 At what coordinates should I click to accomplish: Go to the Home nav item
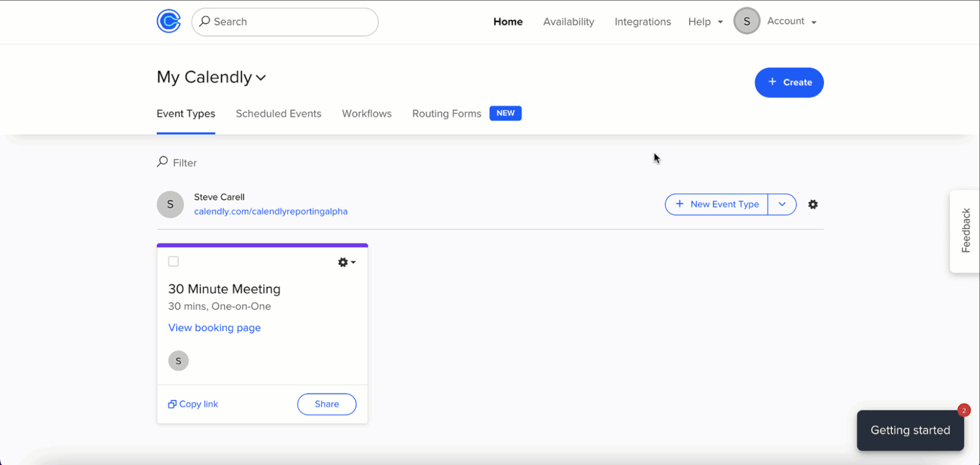point(508,21)
